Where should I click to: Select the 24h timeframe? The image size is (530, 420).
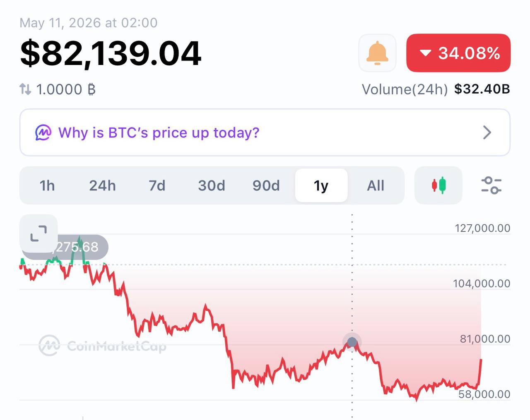[102, 186]
